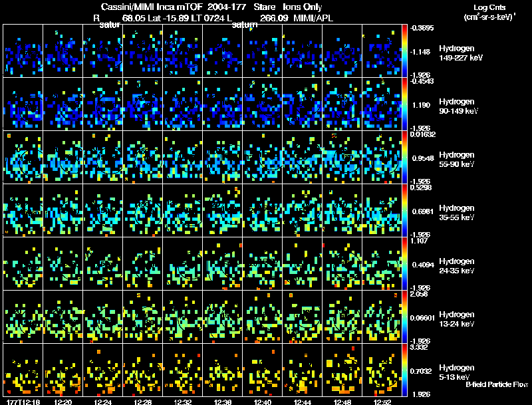Click the 'Lat -15.89' value in the subtitle
Viewport: 532px width, 405px height.
(x=168, y=18)
